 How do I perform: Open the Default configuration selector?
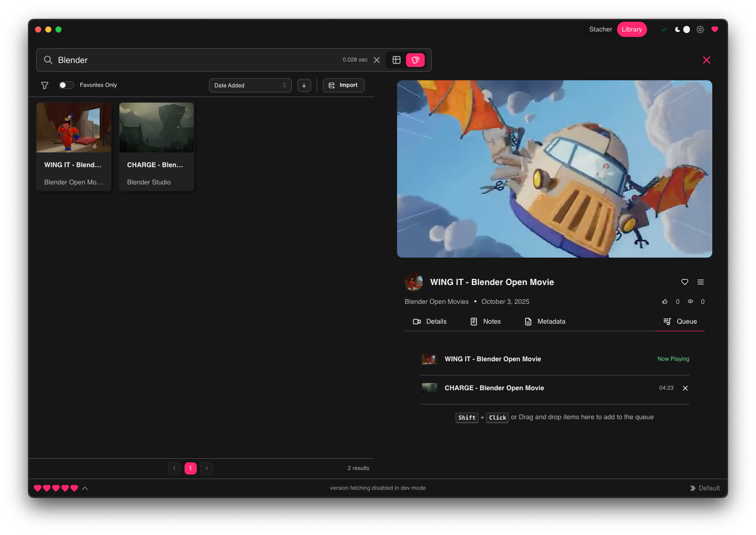(705, 488)
